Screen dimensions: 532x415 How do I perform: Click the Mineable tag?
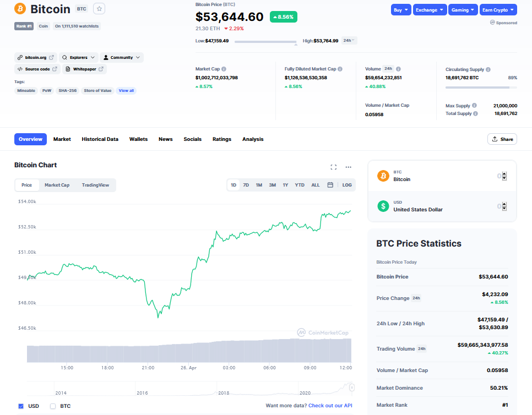[x=26, y=90]
